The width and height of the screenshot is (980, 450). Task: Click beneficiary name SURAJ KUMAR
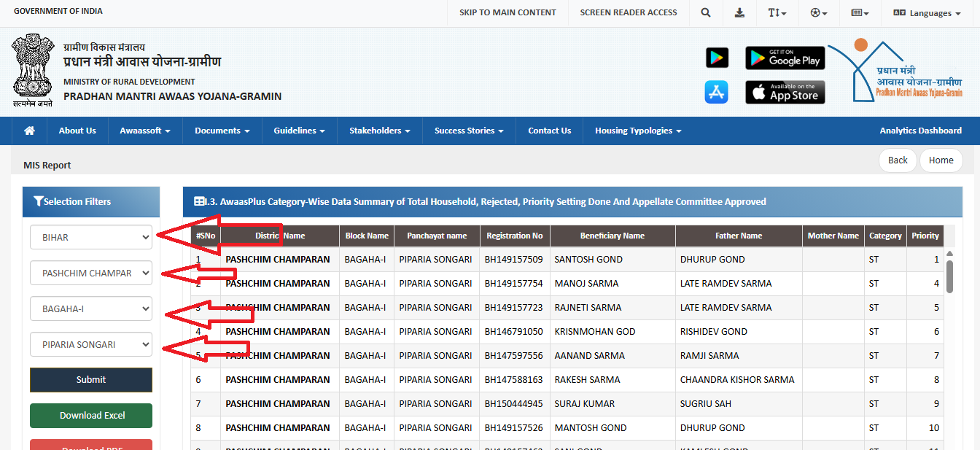tap(585, 403)
